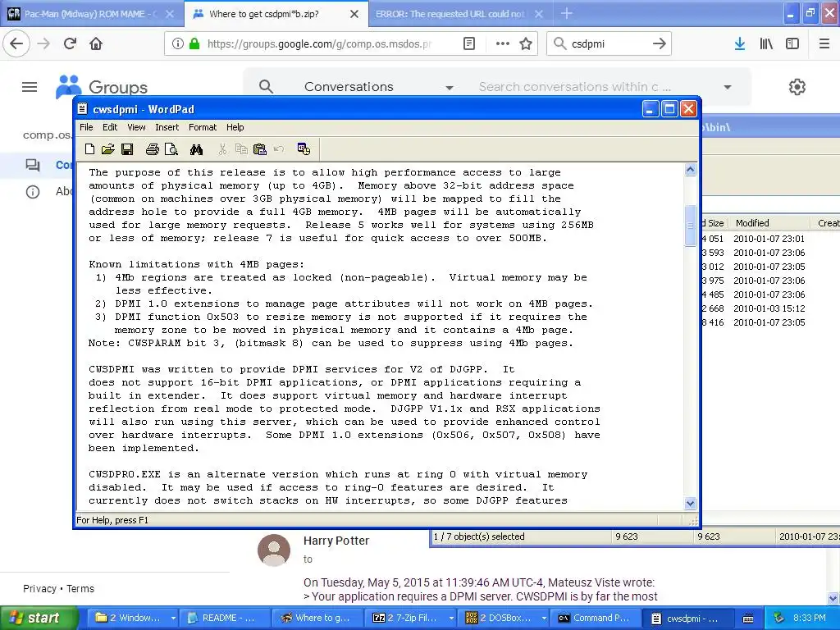The height and width of the screenshot is (630, 840).
Task: Expand search options dropdown arrow in Groups
Action: click(728, 87)
